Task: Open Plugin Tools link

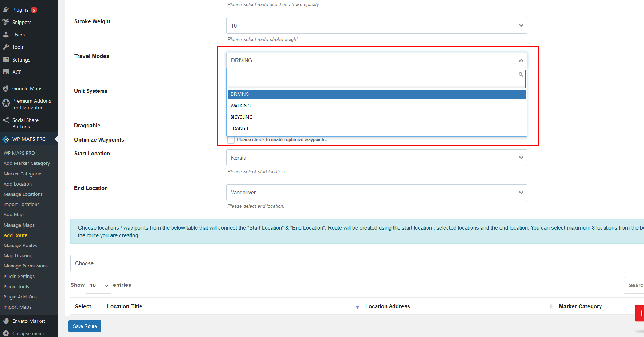Action: [16, 286]
